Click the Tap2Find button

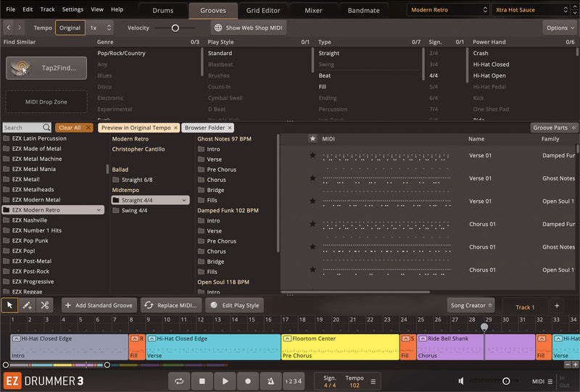point(46,68)
